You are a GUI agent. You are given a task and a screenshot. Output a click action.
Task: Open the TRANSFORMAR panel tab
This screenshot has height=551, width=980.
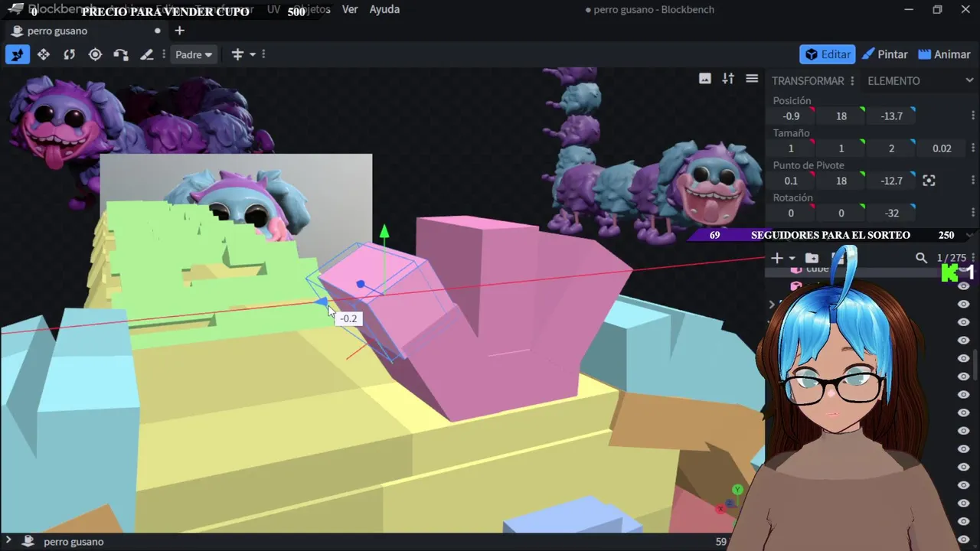808,80
